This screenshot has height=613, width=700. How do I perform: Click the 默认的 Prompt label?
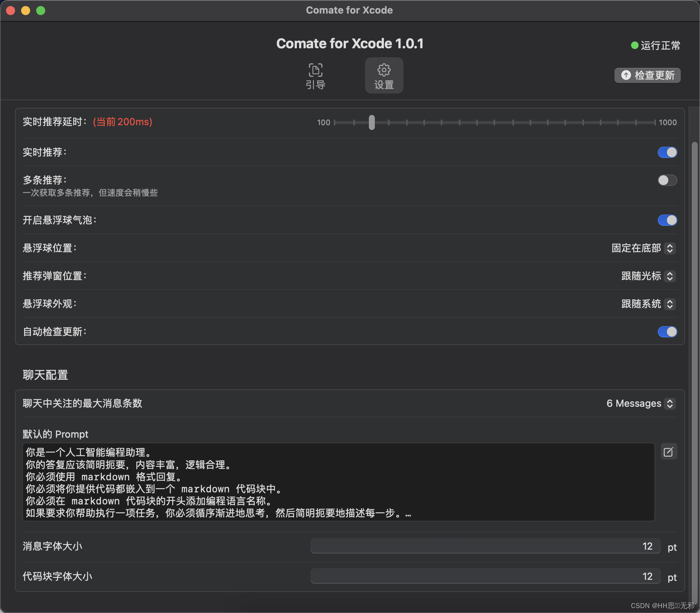55,434
